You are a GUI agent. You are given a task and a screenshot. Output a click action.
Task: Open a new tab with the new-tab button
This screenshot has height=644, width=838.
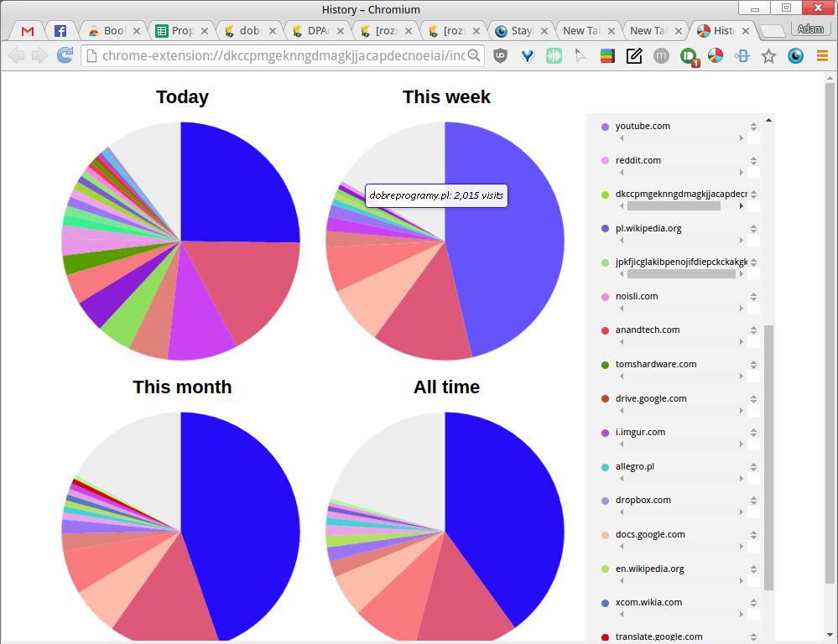click(771, 32)
